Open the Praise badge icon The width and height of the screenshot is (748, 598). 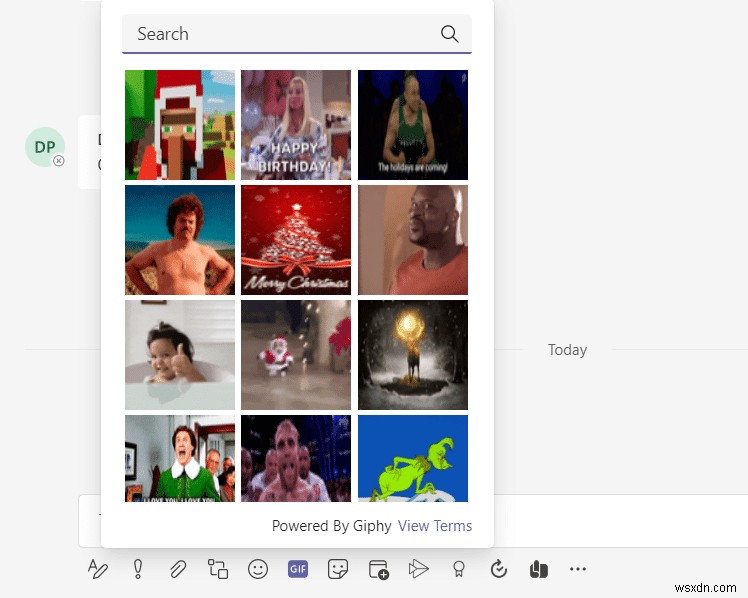tap(458, 569)
